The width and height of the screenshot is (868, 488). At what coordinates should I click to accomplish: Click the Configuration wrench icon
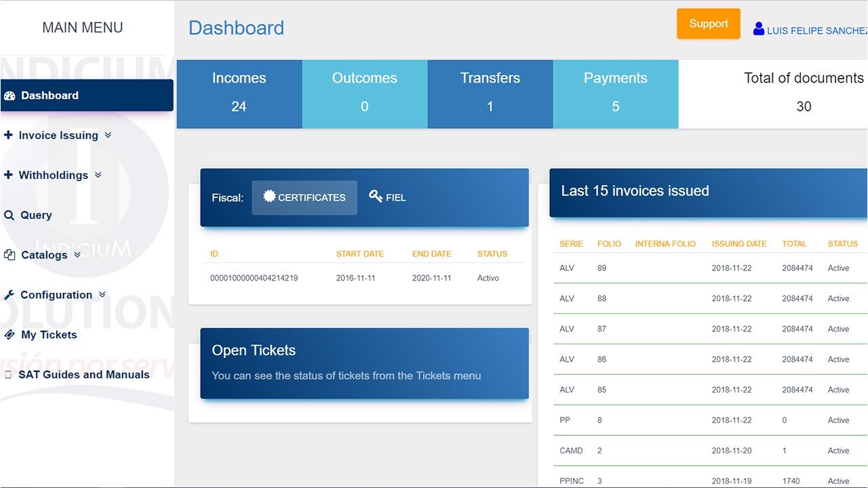[x=9, y=295]
